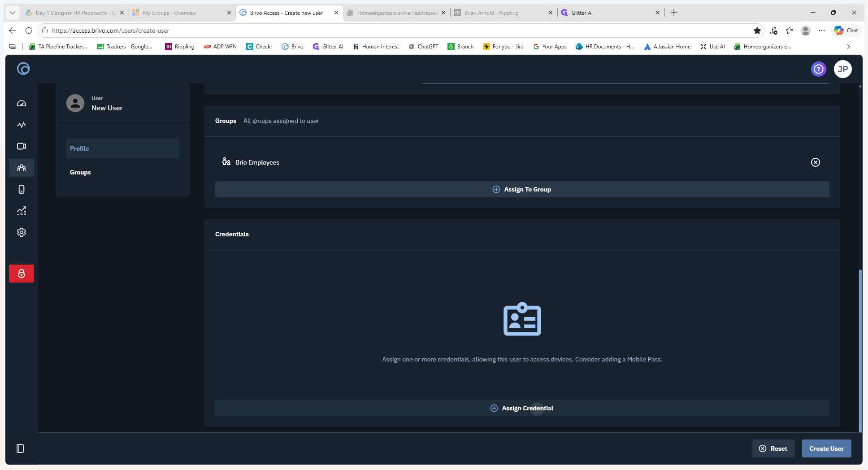This screenshot has height=470, width=868.
Task: Click the Assign Credential button
Action: 522,408
